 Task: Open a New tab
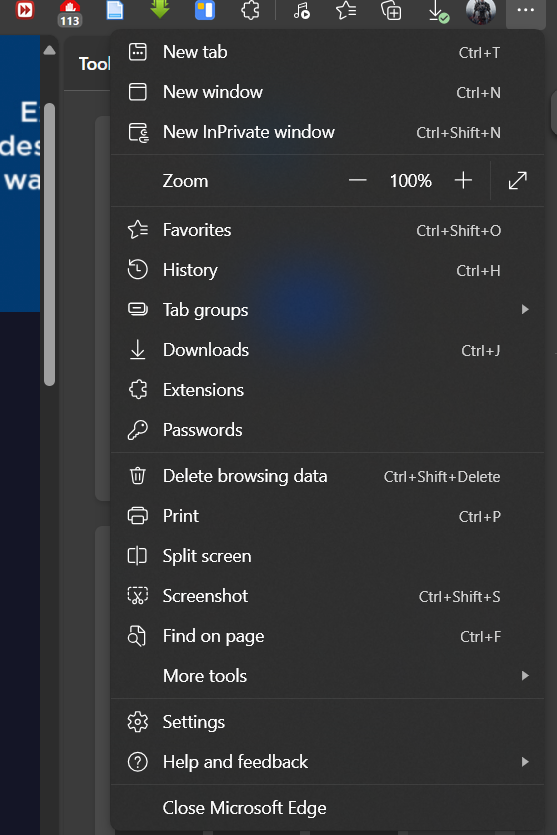(327, 52)
